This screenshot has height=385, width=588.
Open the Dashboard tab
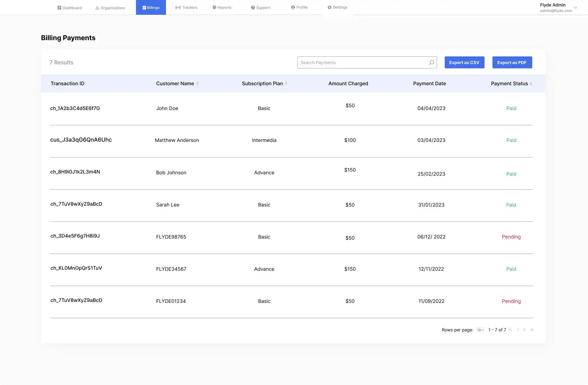[70, 8]
